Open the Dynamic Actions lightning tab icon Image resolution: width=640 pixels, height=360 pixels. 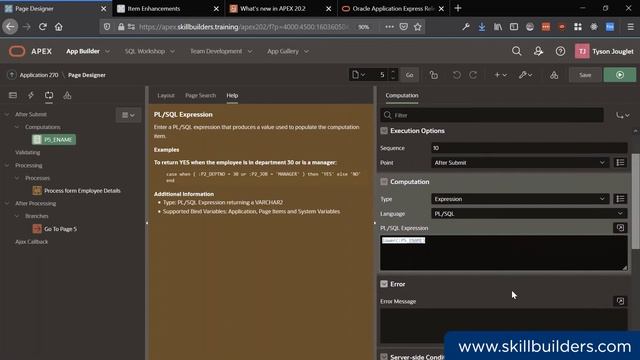coord(31,95)
